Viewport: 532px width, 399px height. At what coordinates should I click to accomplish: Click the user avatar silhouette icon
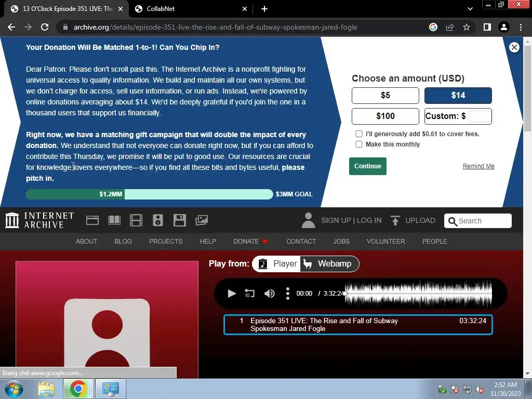[x=308, y=220]
